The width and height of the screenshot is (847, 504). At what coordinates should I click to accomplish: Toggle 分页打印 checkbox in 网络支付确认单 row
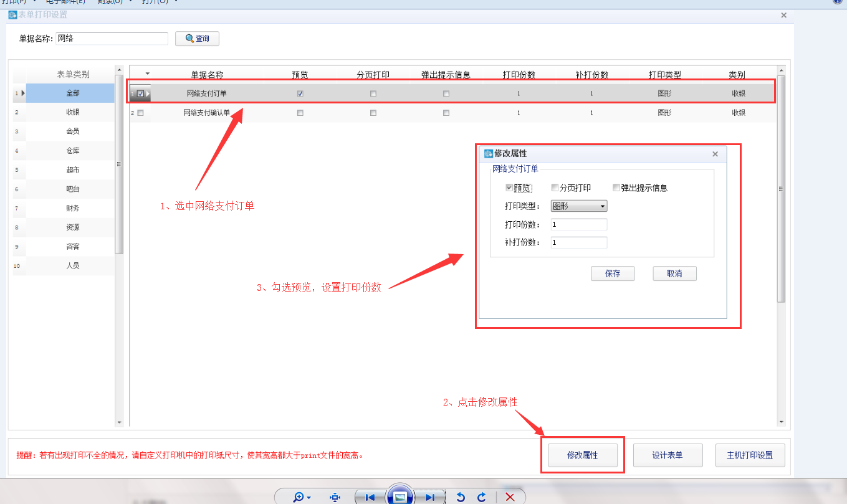click(373, 113)
